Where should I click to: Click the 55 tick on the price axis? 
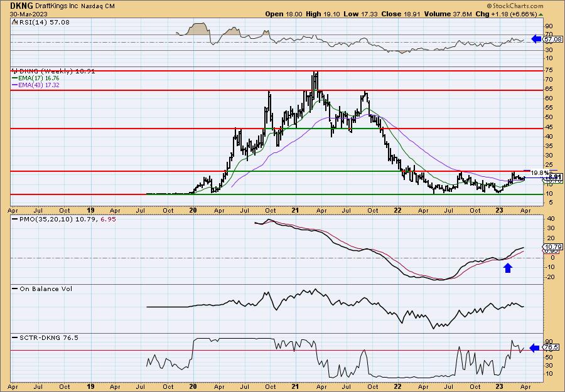coord(549,108)
